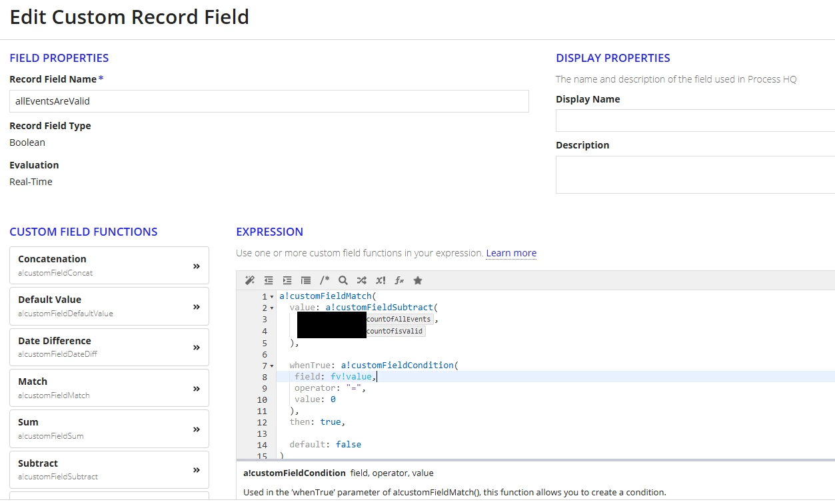Insert Subtract function using its arrow
835x504 pixels.
click(x=197, y=470)
